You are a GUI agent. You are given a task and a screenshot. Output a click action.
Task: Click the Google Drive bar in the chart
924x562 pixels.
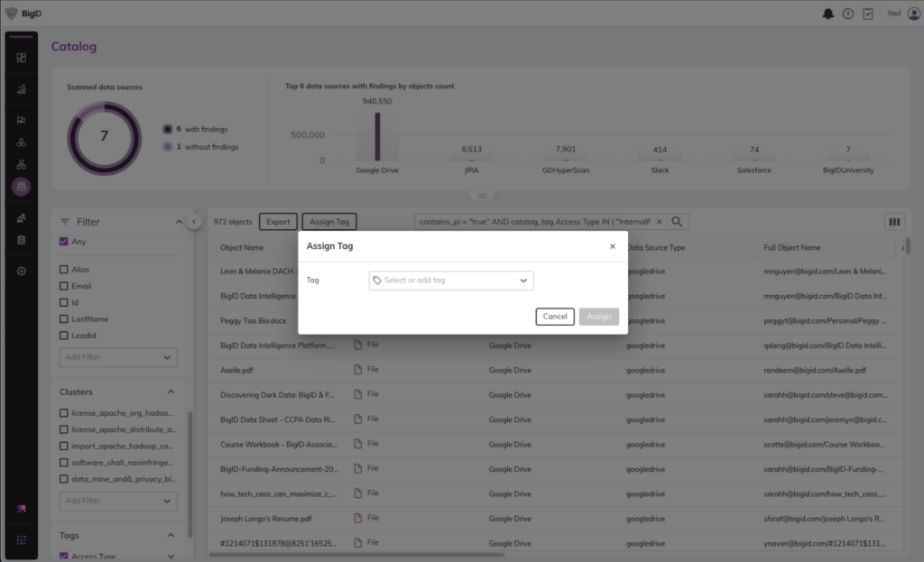pos(377,136)
